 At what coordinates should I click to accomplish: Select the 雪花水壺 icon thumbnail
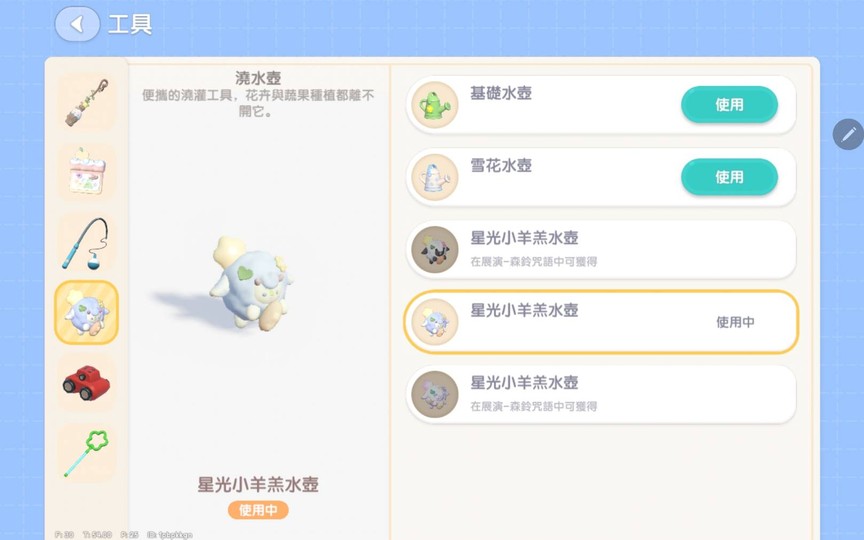tap(435, 177)
